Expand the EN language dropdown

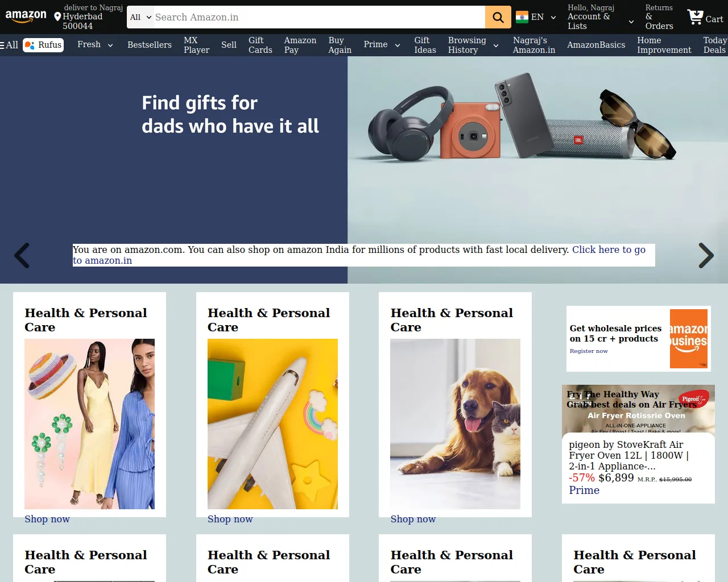tap(553, 18)
